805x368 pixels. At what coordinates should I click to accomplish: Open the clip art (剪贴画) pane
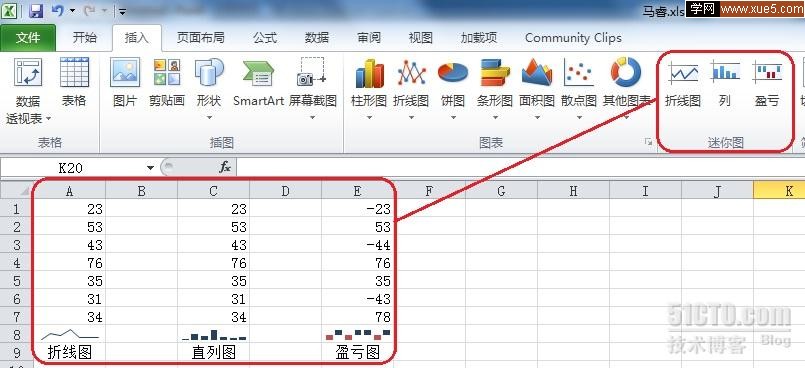(167, 82)
